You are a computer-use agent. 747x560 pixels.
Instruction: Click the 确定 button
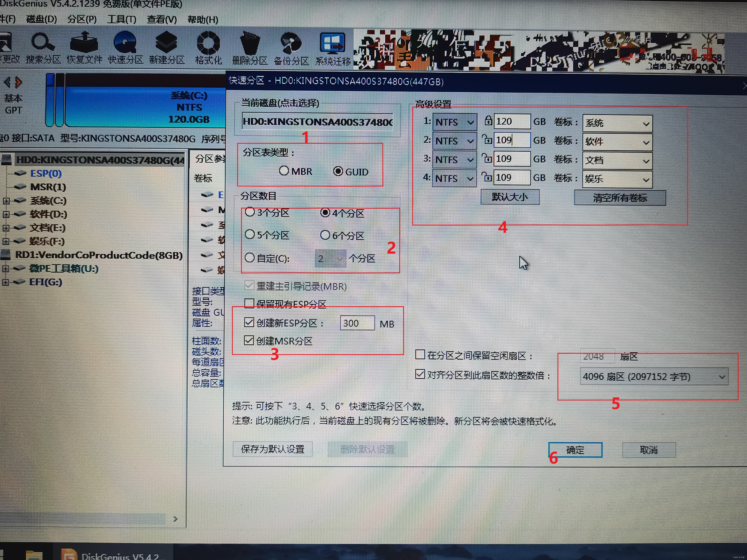[575, 450]
